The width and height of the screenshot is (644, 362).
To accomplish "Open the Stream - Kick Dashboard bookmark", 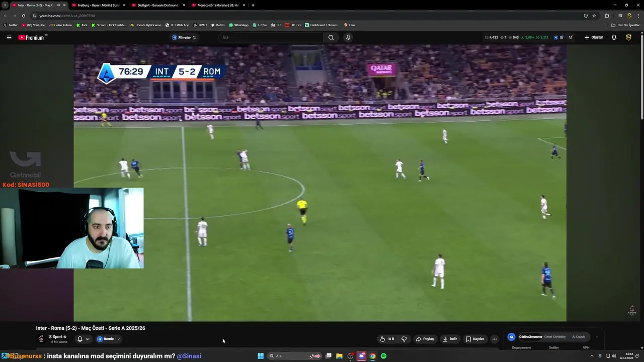I will (x=109, y=25).
